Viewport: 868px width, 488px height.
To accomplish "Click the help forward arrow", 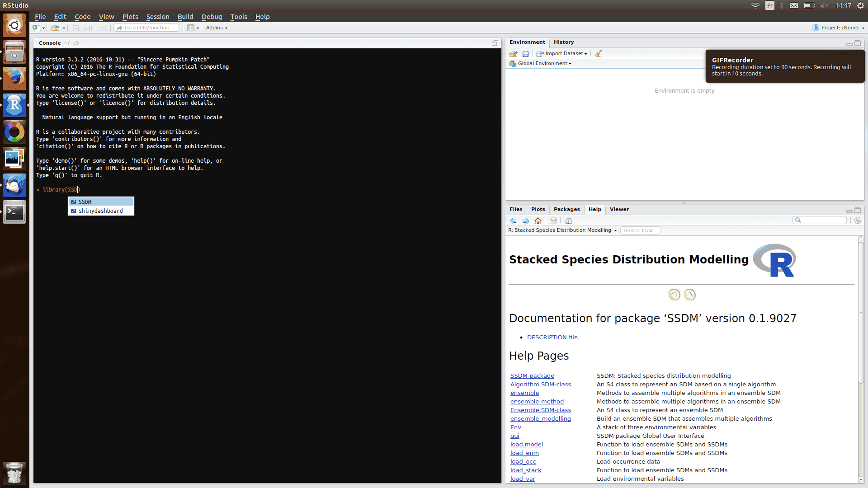I will pos(525,221).
